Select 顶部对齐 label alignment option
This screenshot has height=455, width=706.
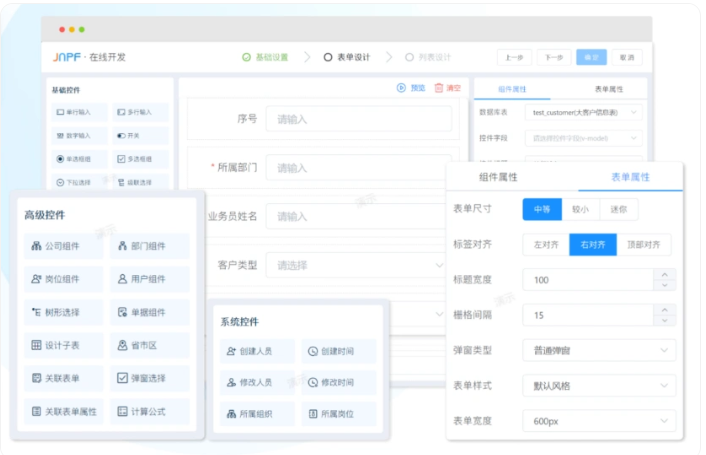[642, 245]
